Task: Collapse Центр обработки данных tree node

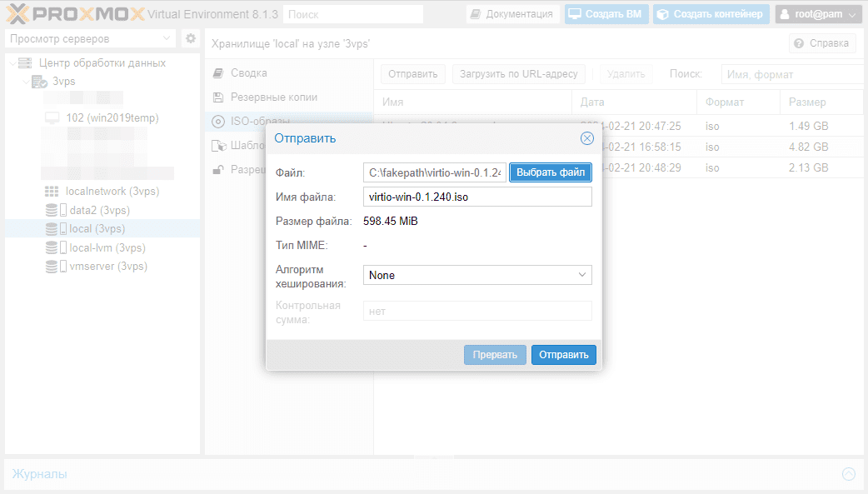Action: [12, 63]
